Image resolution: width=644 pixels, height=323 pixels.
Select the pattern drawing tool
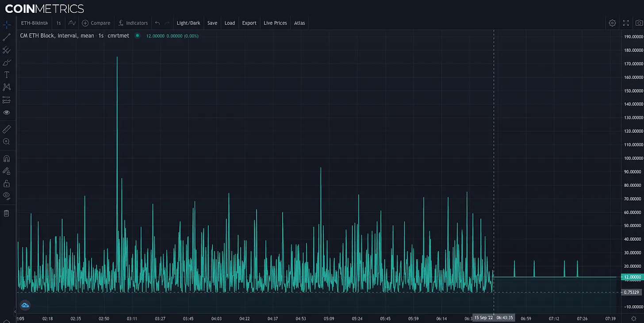pyautogui.click(x=7, y=87)
